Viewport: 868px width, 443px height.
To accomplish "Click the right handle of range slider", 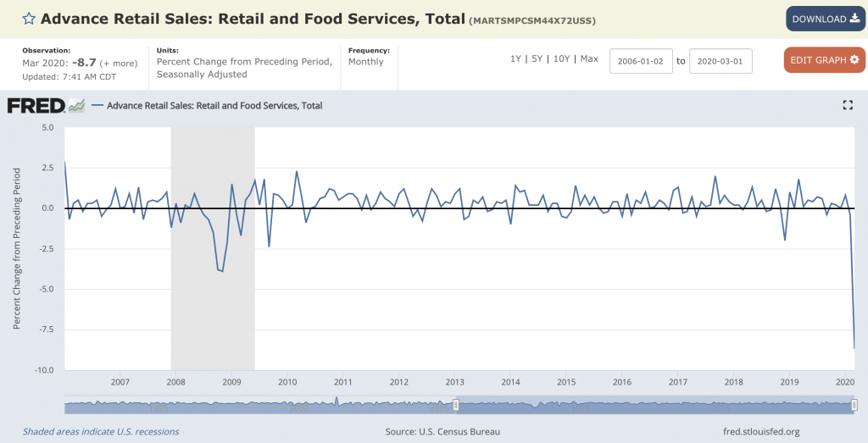I will point(853,406).
